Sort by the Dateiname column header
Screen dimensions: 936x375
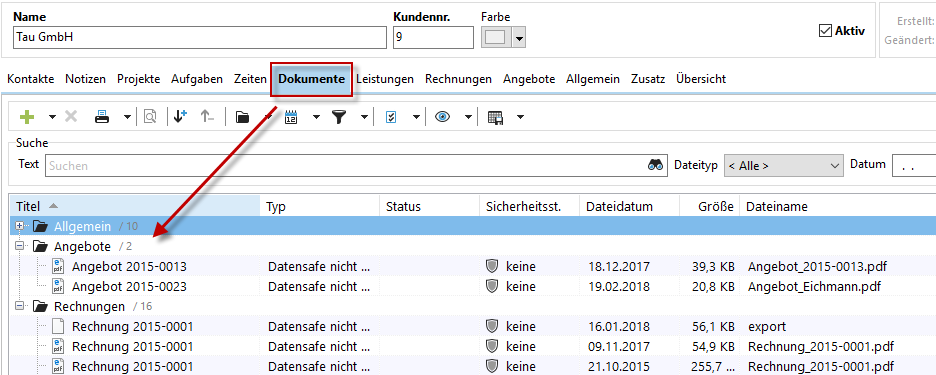[838, 207]
